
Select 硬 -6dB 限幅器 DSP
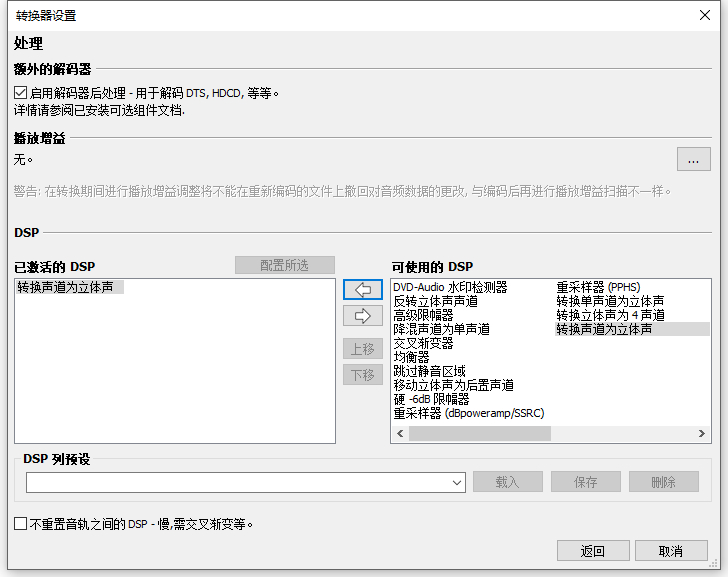[x=431, y=399]
